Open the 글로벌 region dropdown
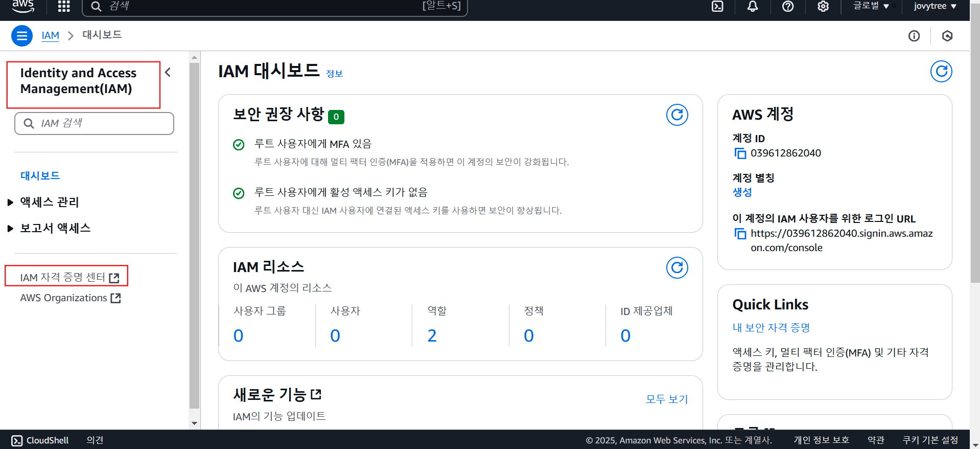The image size is (980, 449). click(x=872, y=6)
